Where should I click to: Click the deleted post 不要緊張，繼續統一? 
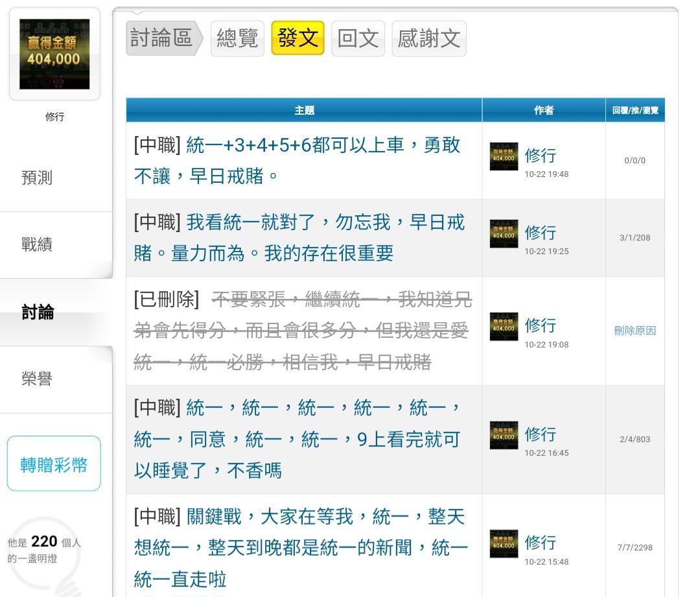point(303,331)
